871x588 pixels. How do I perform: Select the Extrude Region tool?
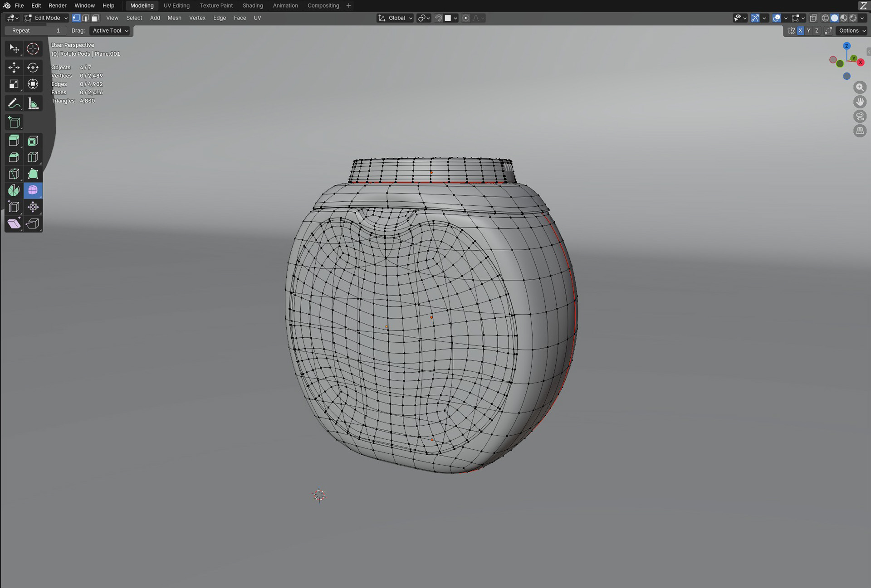point(14,141)
